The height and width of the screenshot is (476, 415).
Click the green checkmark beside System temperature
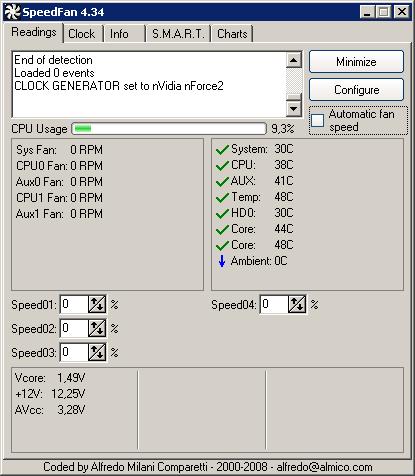222,150
